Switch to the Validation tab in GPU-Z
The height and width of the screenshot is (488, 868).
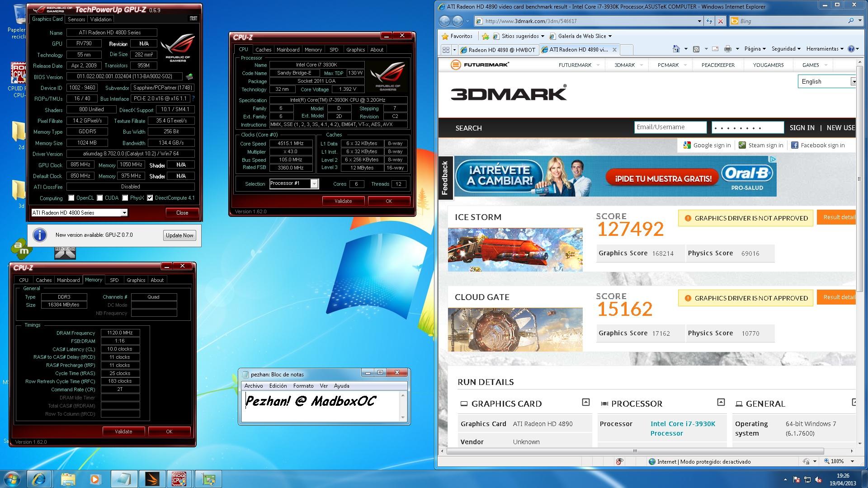tap(101, 19)
